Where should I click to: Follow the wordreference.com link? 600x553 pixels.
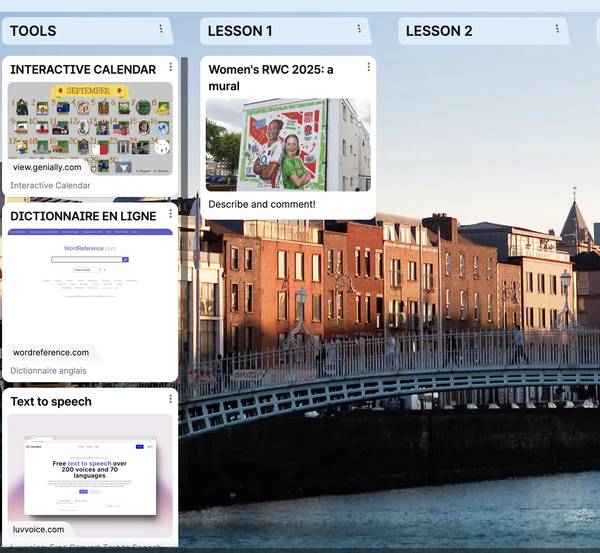click(x=51, y=352)
